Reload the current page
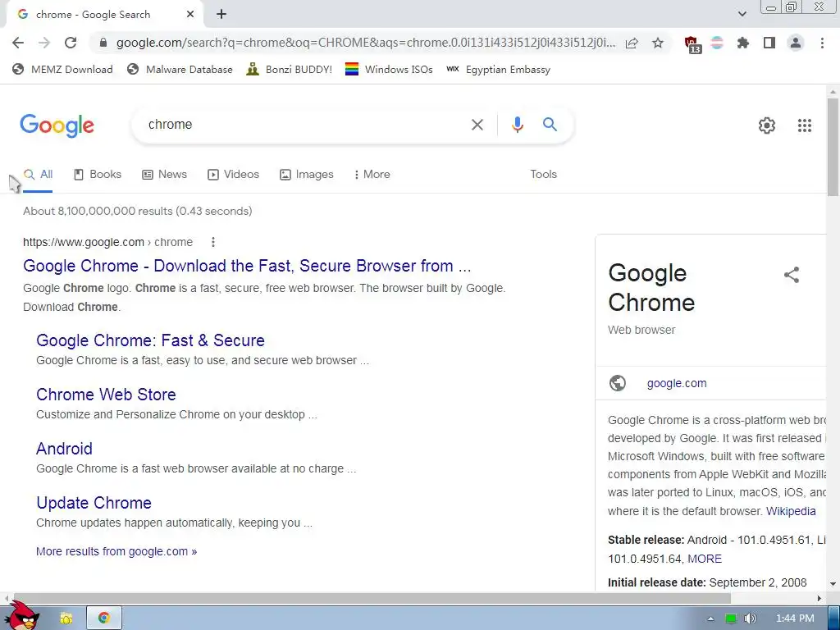 [x=71, y=43]
